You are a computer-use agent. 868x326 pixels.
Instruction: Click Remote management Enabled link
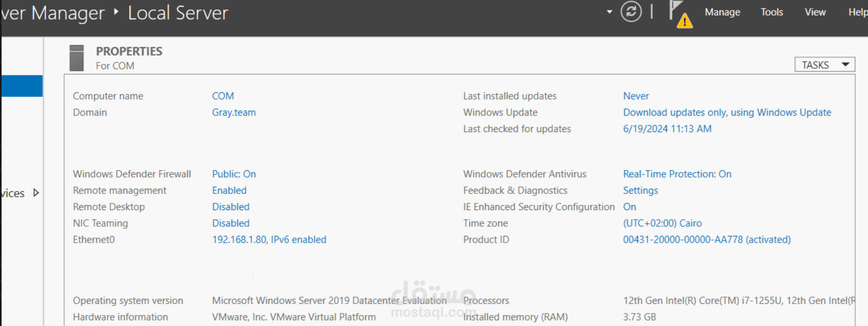[229, 190]
